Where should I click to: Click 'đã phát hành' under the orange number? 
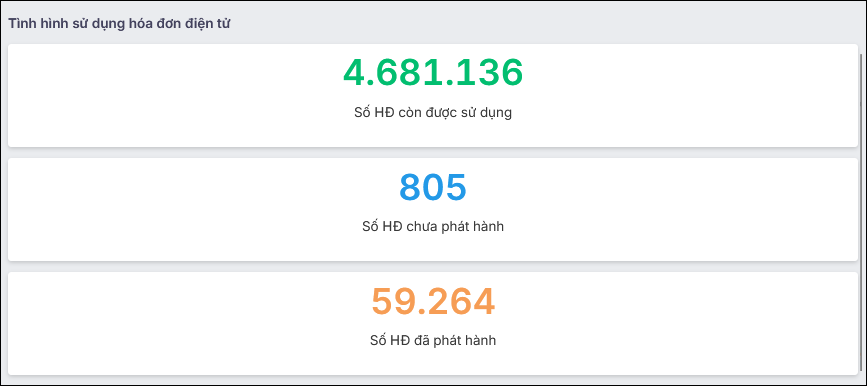pyautogui.click(x=453, y=341)
